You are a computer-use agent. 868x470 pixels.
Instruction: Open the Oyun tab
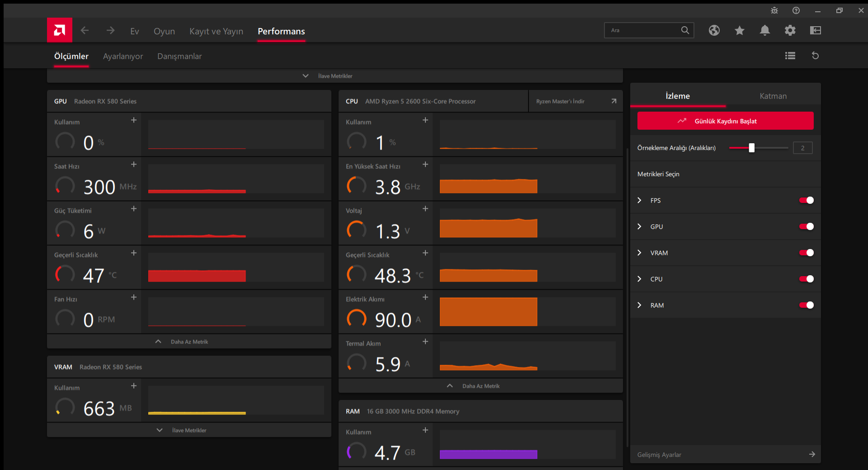click(x=164, y=31)
